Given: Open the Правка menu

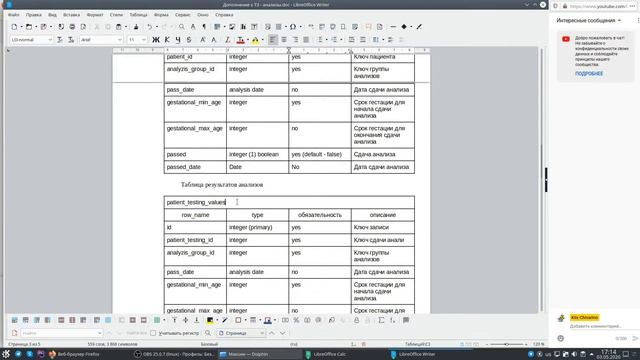Looking at the screenshot, I should tap(33, 15).
